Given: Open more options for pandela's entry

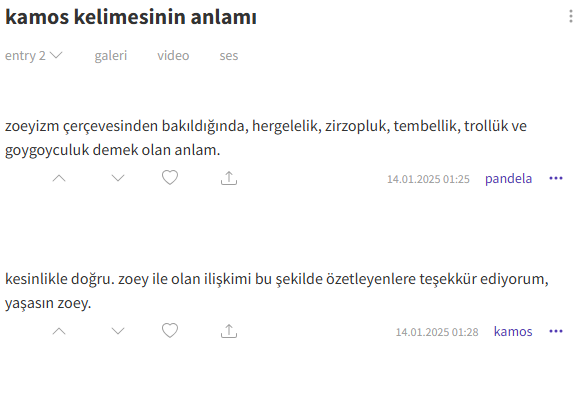Looking at the screenshot, I should click(556, 178).
